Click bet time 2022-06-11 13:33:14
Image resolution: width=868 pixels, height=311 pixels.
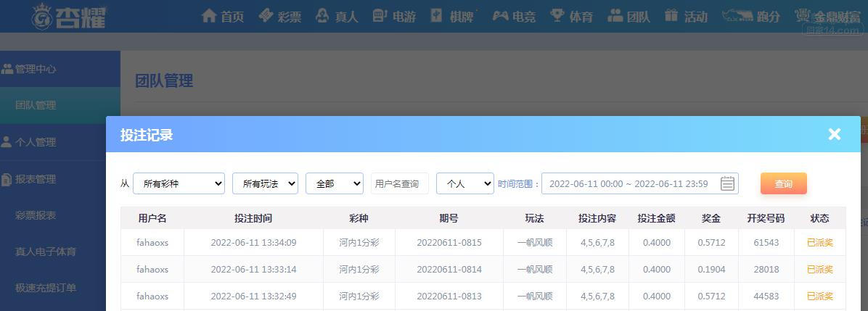(x=253, y=270)
